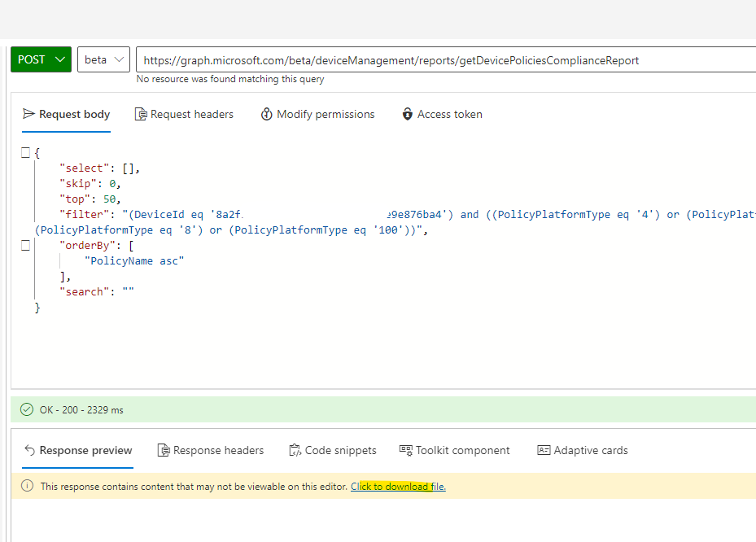Open the Adaptive cards tab

(583, 450)
